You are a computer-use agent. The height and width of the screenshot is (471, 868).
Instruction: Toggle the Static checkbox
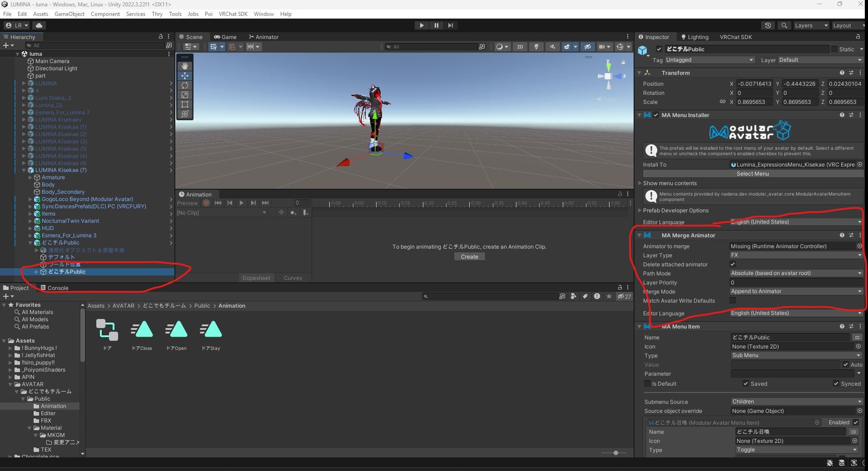[x=834, y=49]
